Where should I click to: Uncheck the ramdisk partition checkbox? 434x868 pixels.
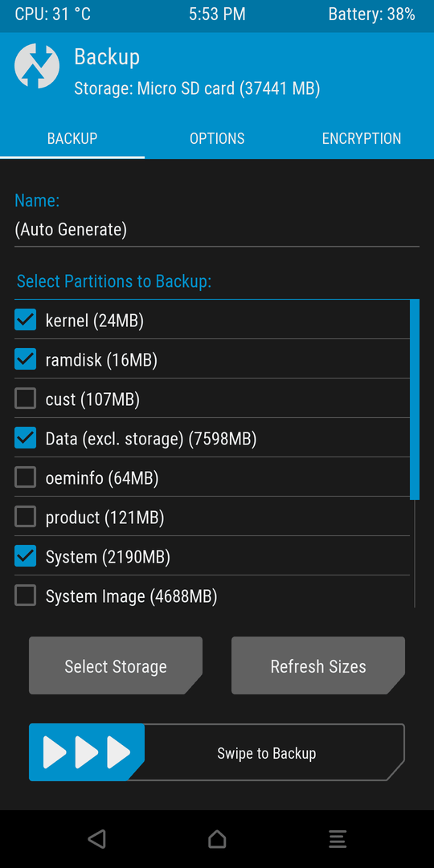pyautogui.click(x=26, y=359)
